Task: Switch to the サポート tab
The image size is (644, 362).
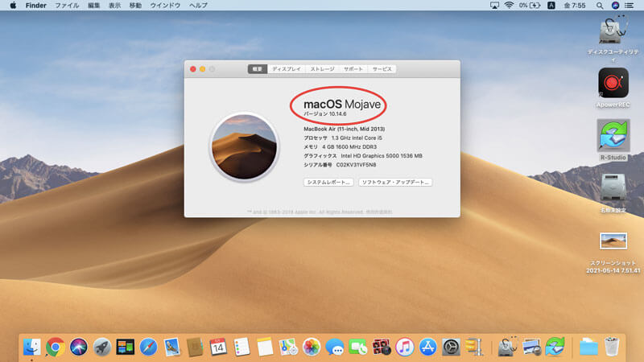Action: (353, 69)
